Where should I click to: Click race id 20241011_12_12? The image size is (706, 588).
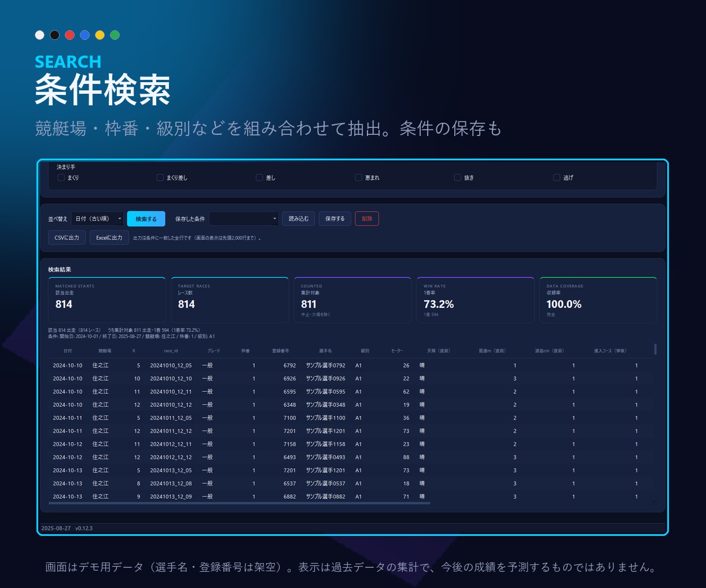point(171,431)
